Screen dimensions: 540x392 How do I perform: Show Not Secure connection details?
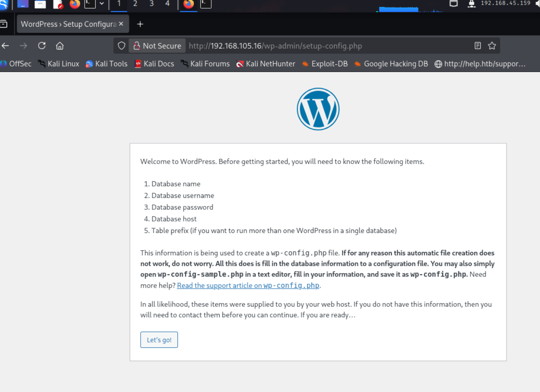click(x=157, y=46)
